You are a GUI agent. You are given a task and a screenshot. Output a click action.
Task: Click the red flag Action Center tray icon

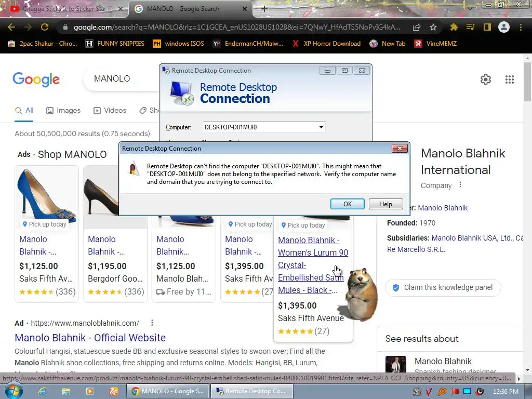click(455, 392)
